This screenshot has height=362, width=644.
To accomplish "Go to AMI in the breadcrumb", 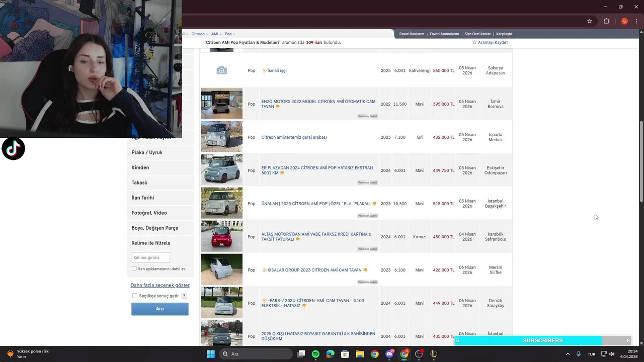I will click(x=215, y=34).
